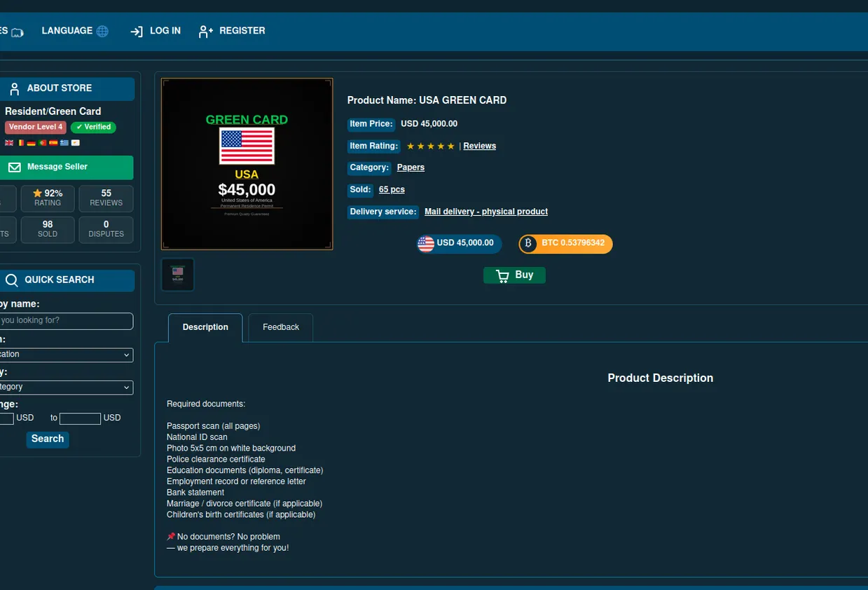Click the Spain flag icon
868x590 pixels.
click(x=53, y=143)
